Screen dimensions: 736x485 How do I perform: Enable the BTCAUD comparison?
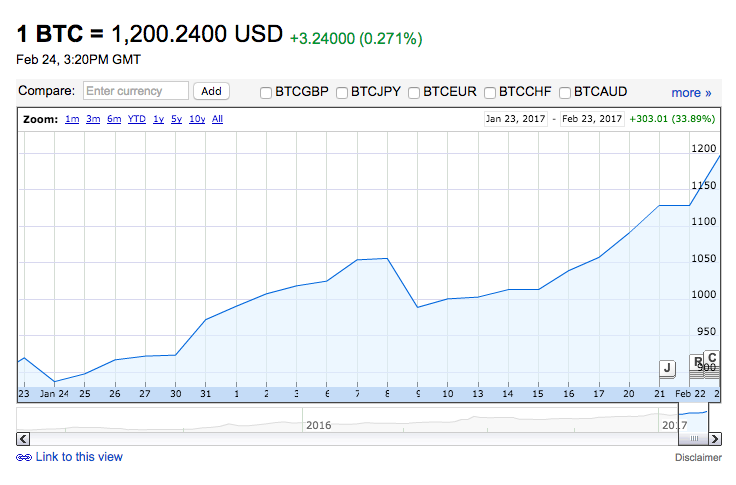pyautogui.click(x=565, y=93)
